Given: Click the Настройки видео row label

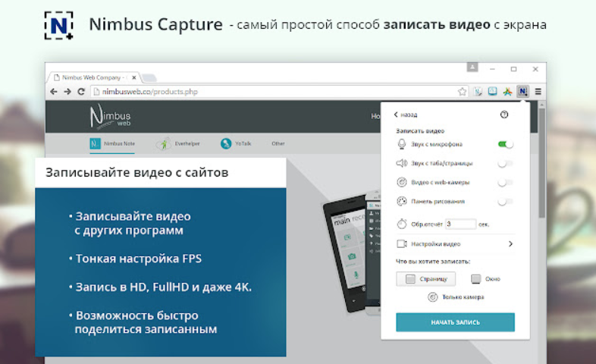Looking at the screenshot, I should click(x=435, y=244).
